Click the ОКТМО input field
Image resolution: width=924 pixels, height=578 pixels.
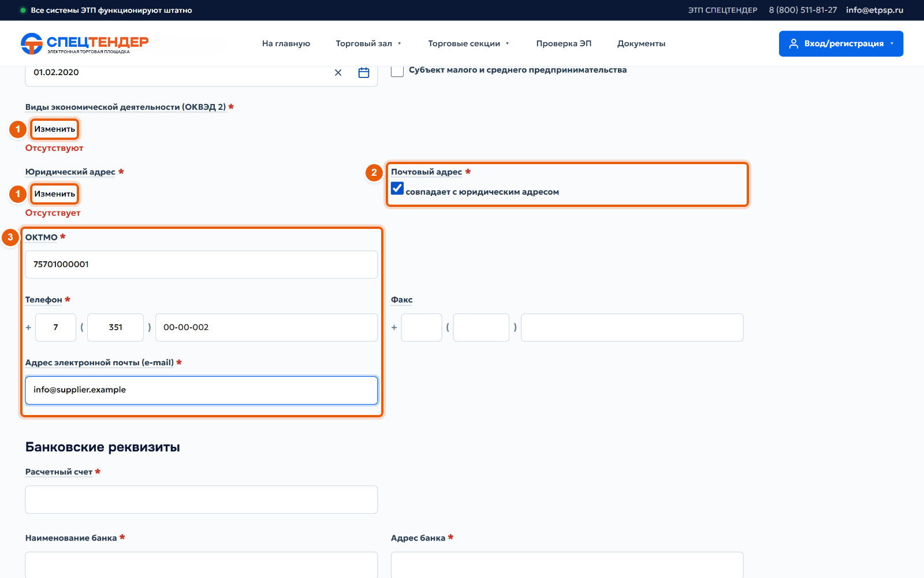point(202,264)
